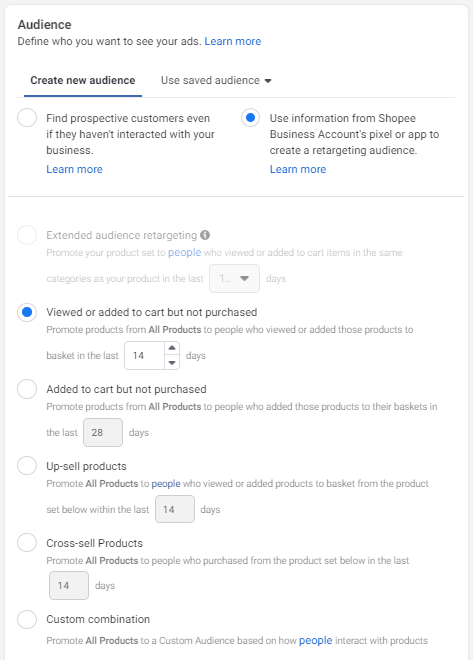This screenshot has height=660, width=473.
Task: Switch to Create new audience tab
Action: point(83,80)
